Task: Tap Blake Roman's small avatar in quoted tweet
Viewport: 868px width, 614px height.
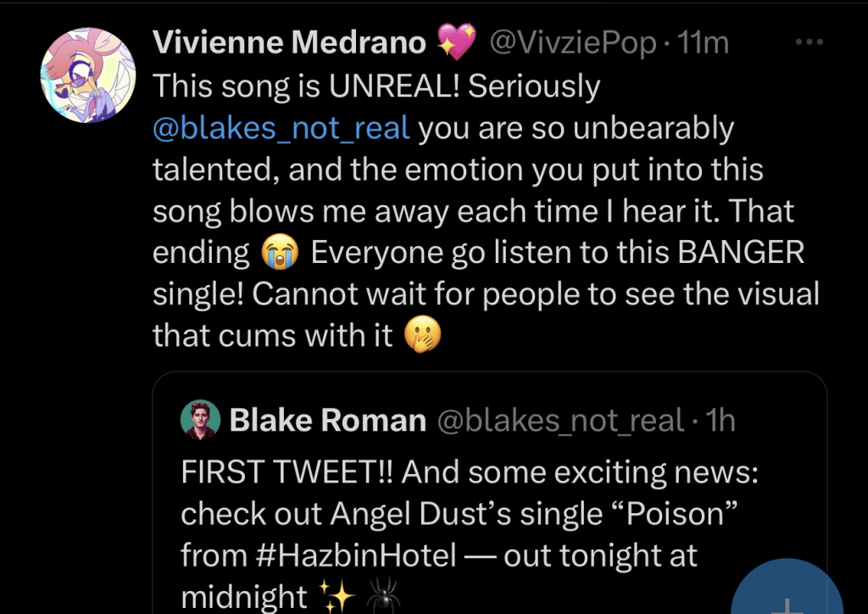Action: [200, 421]
